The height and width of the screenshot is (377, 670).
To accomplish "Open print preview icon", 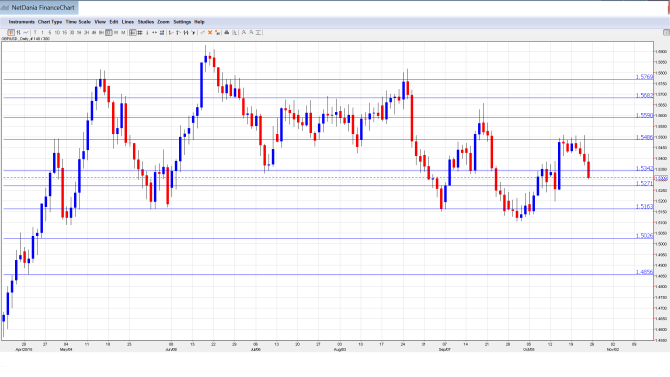I will pyautogui.click(x=234, y=32).
